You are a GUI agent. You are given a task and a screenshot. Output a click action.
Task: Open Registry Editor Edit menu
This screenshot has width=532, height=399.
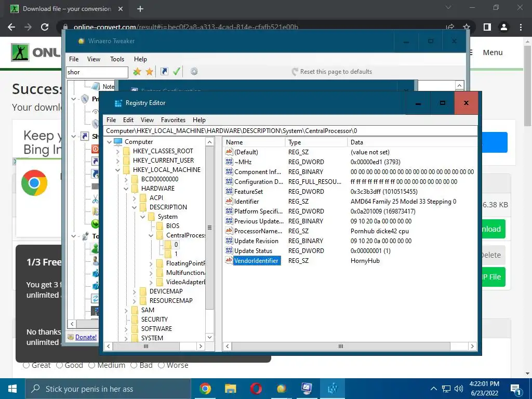(x=128, y=120)
